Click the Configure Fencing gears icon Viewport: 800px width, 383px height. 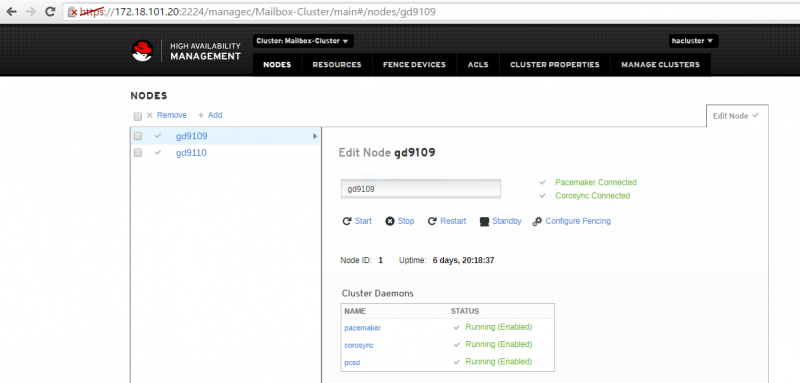(537, 221)
